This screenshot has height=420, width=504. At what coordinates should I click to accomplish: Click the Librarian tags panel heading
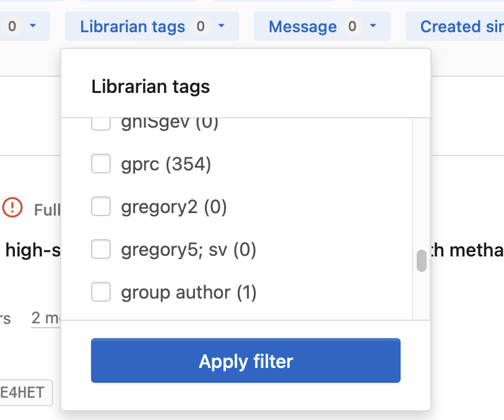[150, 87]
